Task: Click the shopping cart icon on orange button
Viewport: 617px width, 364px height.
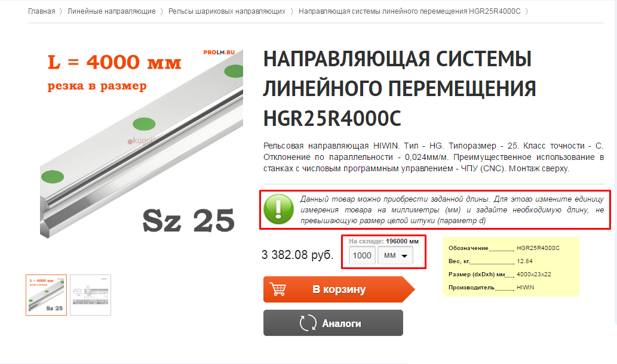Action: (x=278, y=289)
